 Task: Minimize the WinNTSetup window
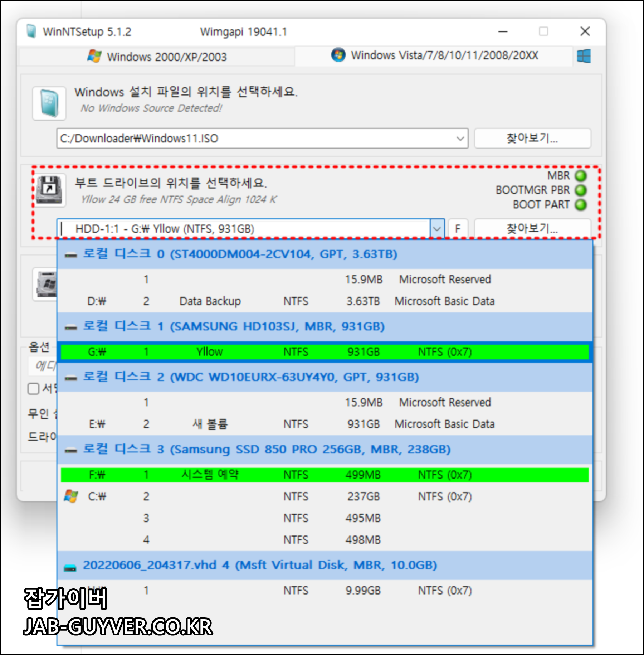tap(503, 31)
